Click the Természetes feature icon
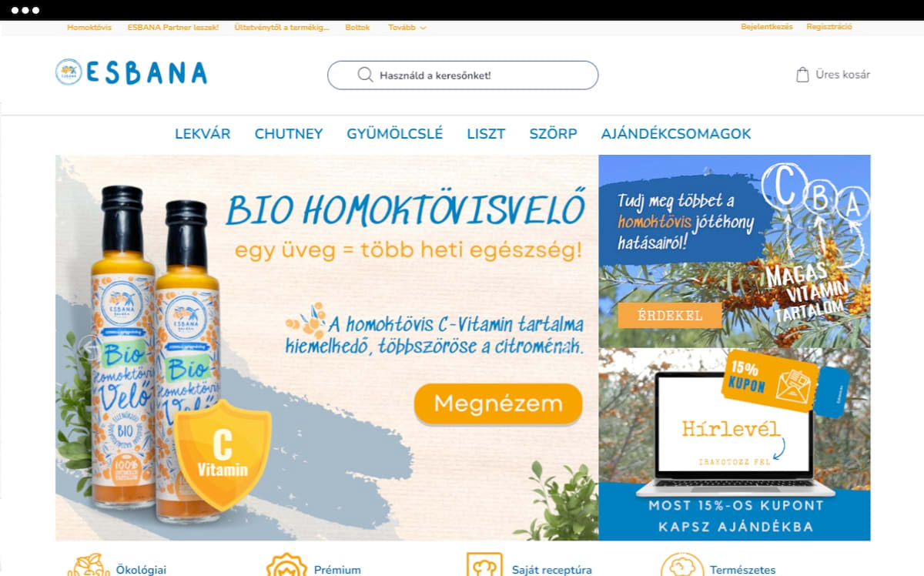 click(x=682, y=566)
